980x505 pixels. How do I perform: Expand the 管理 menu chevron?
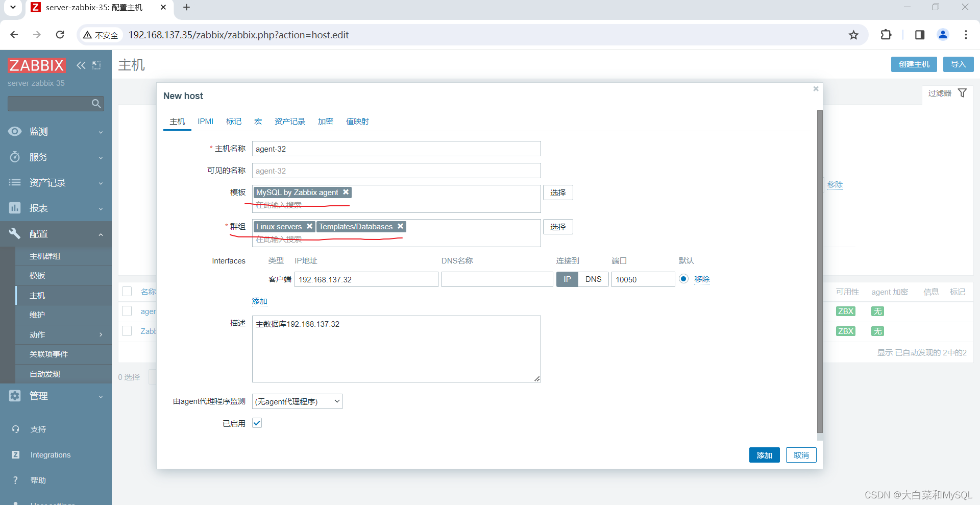[x=101, y=397]
